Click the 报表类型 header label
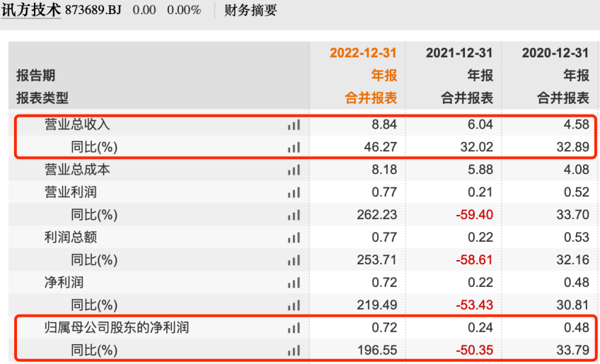 pyautogui.click(x=42, y=98)
